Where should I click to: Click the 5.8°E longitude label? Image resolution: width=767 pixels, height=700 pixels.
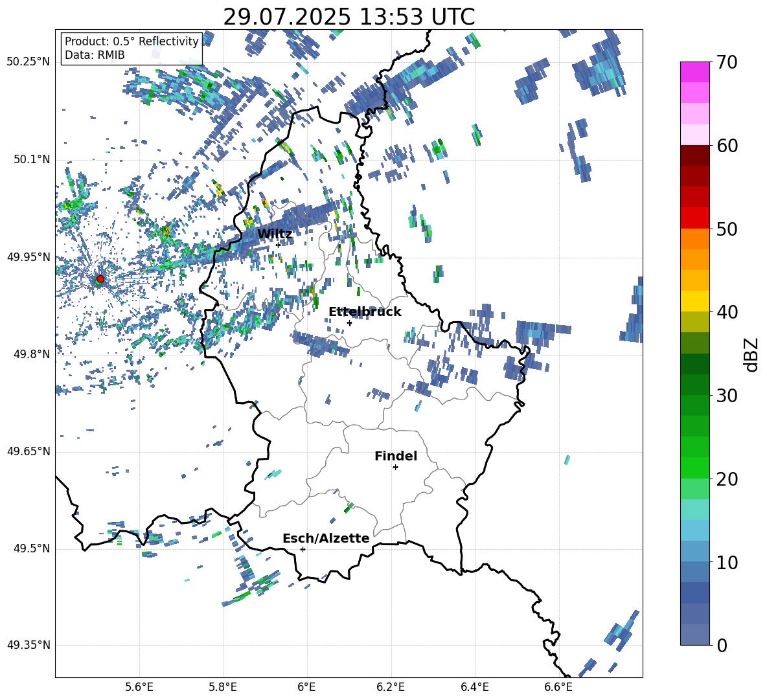pyautogui.click(x=223, y=687)
